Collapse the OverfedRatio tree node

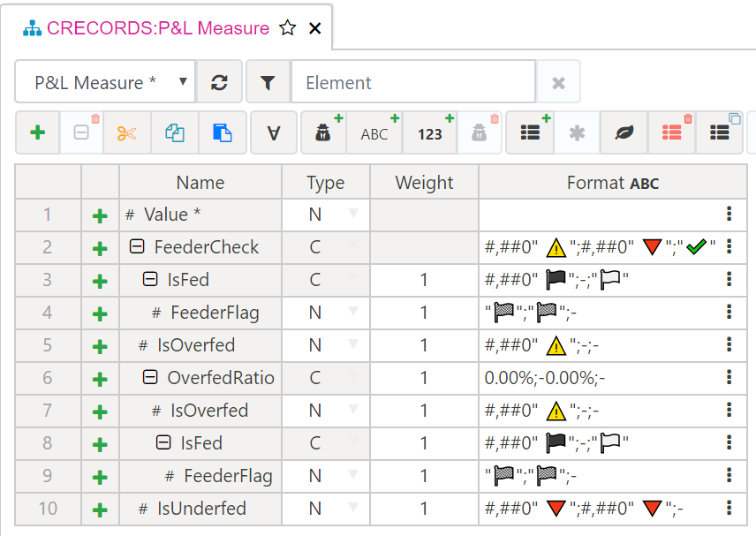pos(150,378)
